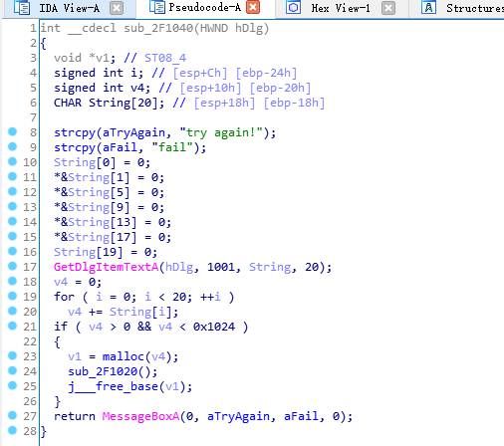Image resolution: width=504 pixels, height=446 pixels.
Task: Click the return keyword on line 27
Action: [75, 416]
